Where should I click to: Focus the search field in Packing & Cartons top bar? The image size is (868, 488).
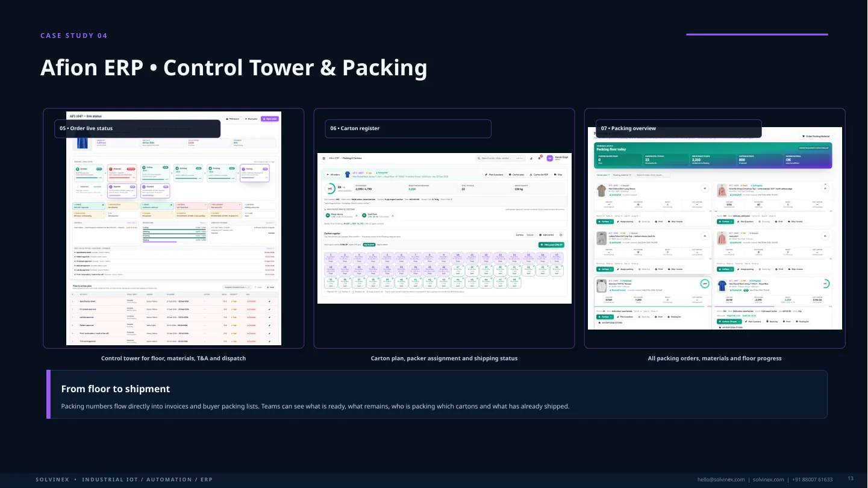(499, 158)
